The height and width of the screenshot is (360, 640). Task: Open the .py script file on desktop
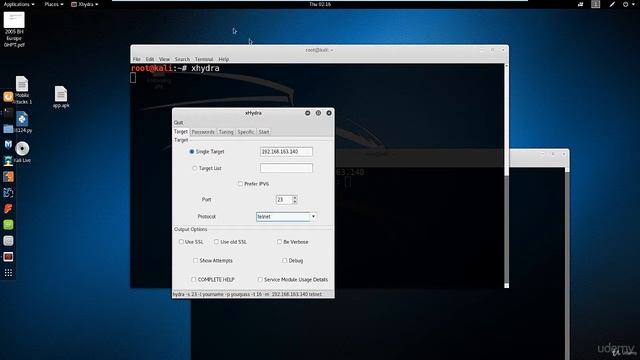point(22,122)
